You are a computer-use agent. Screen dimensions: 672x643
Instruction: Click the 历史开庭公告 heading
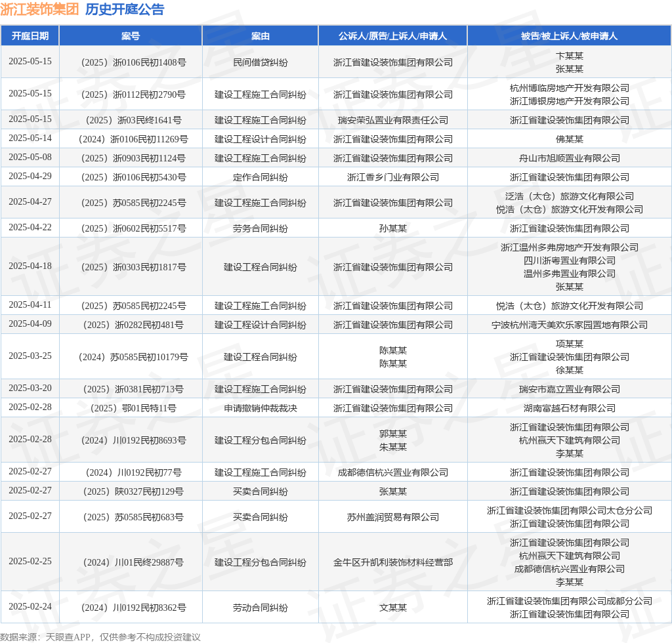pyautogui.click(x=125, y=9)
